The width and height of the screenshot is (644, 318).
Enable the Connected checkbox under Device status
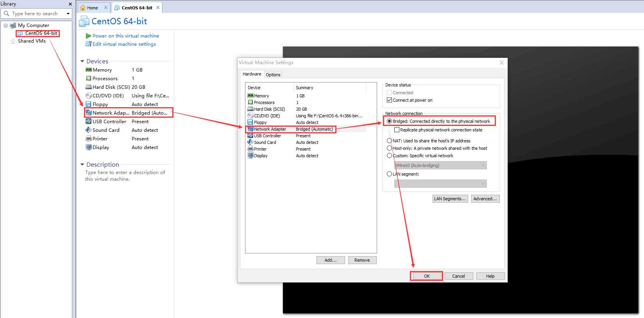(389, 93)
